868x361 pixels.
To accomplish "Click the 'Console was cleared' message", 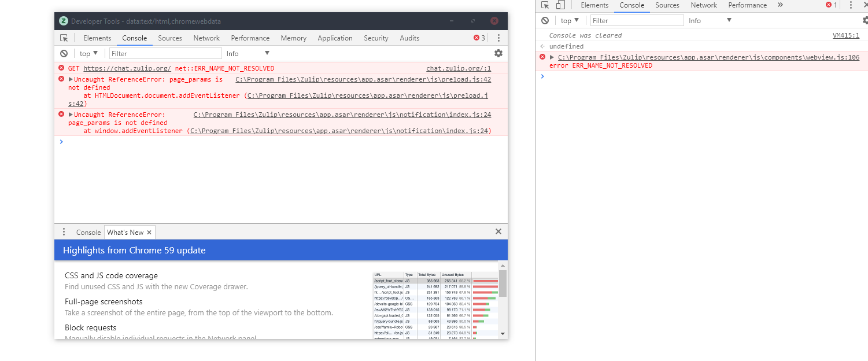I will coord(585,35).
